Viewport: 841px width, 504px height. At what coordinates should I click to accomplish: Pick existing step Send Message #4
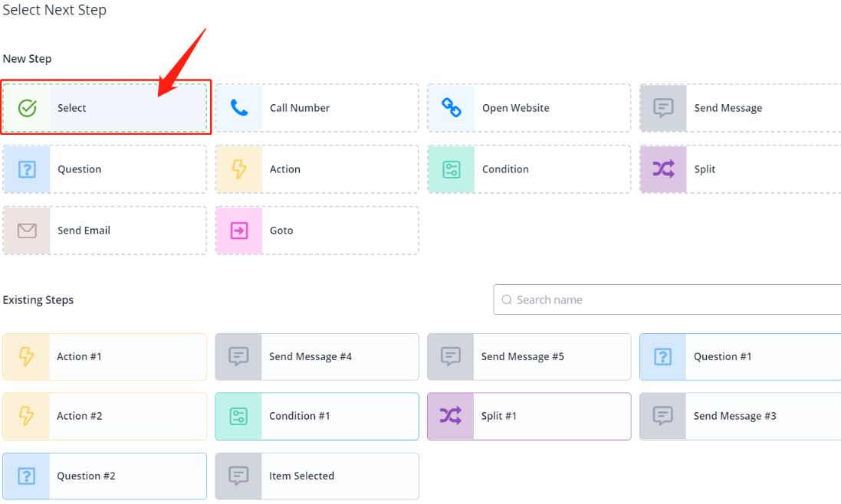(317, 357)
